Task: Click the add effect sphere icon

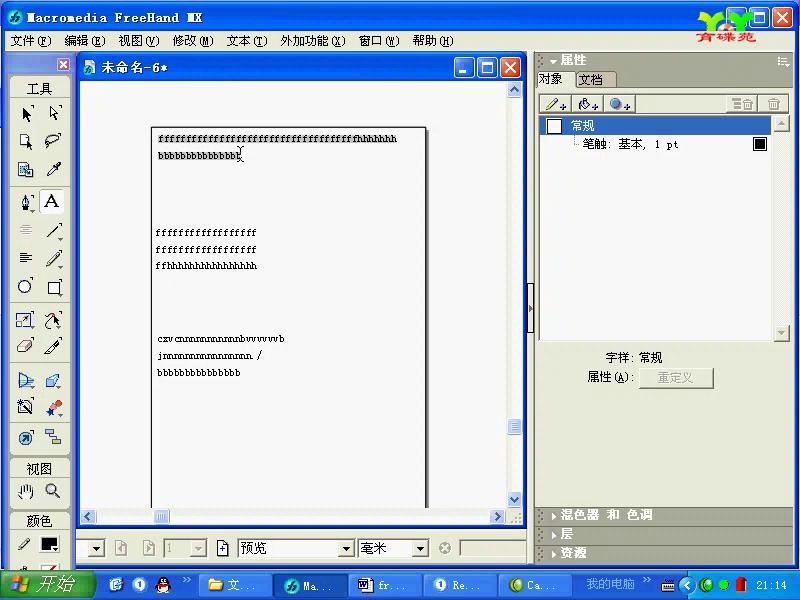Action: pyautogui.click(x=619, y=104)
